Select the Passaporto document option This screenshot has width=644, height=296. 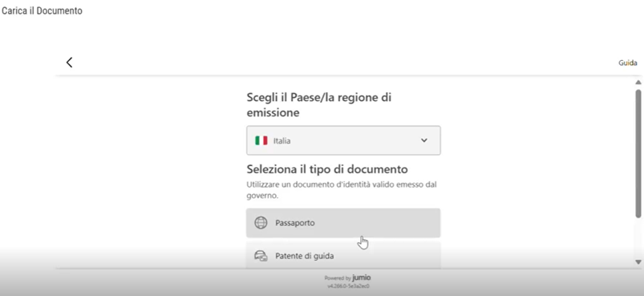343,223
